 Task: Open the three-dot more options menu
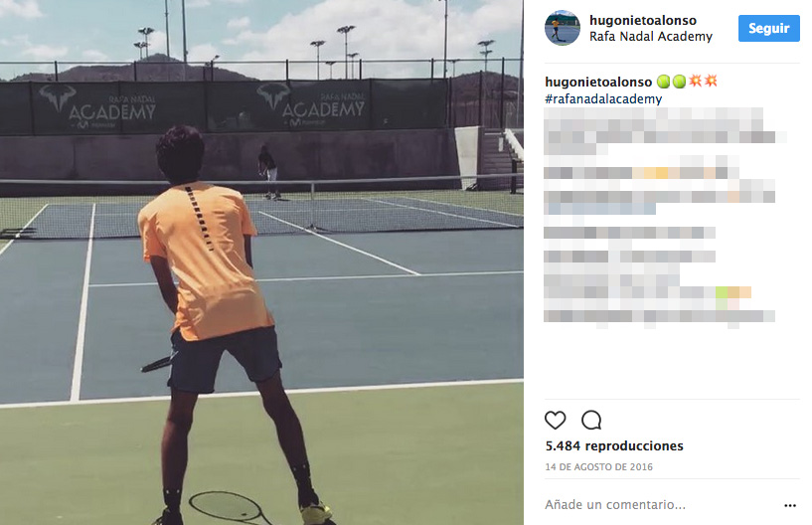[790, 505]
